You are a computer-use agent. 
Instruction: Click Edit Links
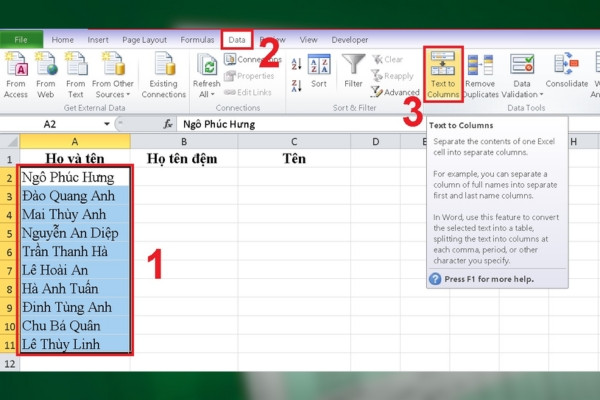pos(248,92)
